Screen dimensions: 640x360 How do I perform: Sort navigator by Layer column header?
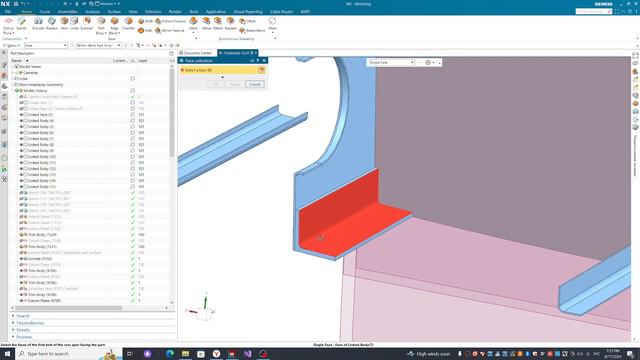coord(143,60)
